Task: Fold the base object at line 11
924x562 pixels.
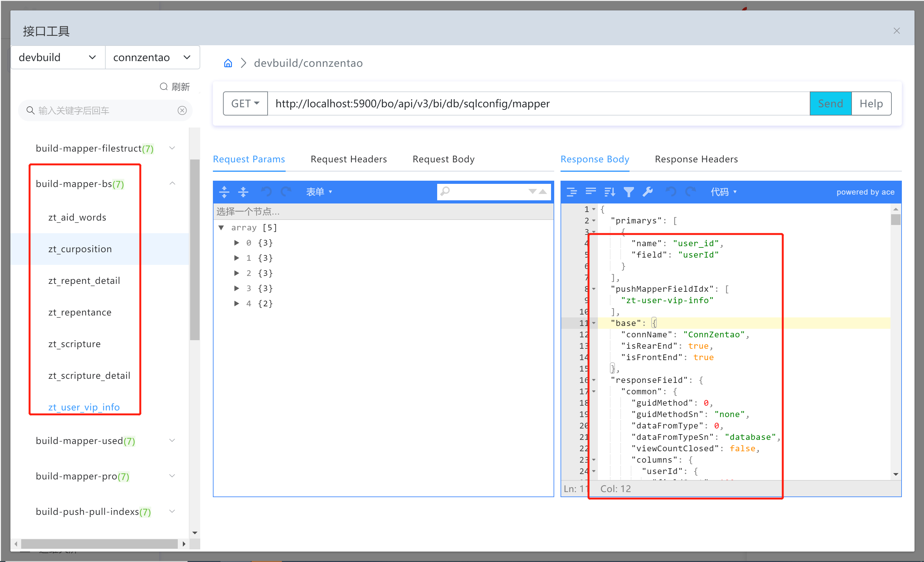Action: click(x=594, y=323)
